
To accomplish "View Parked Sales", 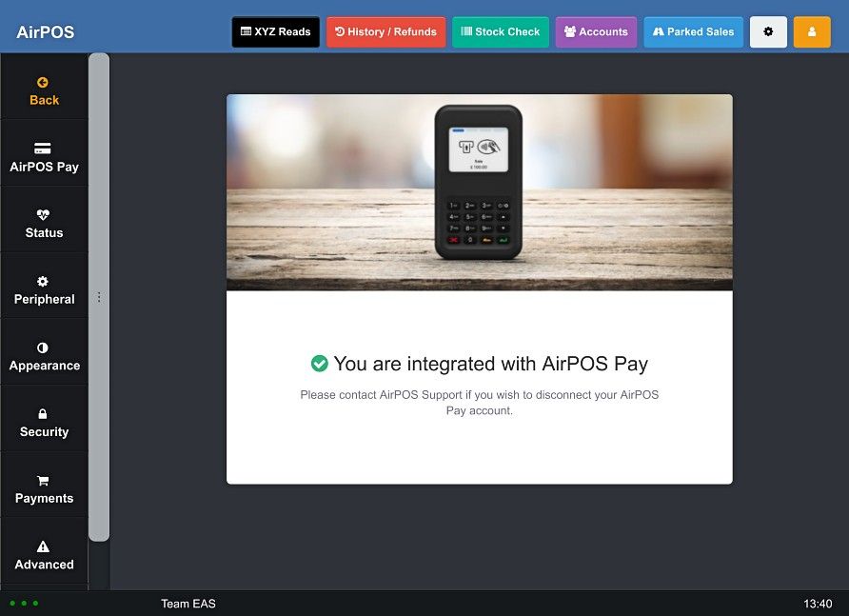I will tap(693, 32).
